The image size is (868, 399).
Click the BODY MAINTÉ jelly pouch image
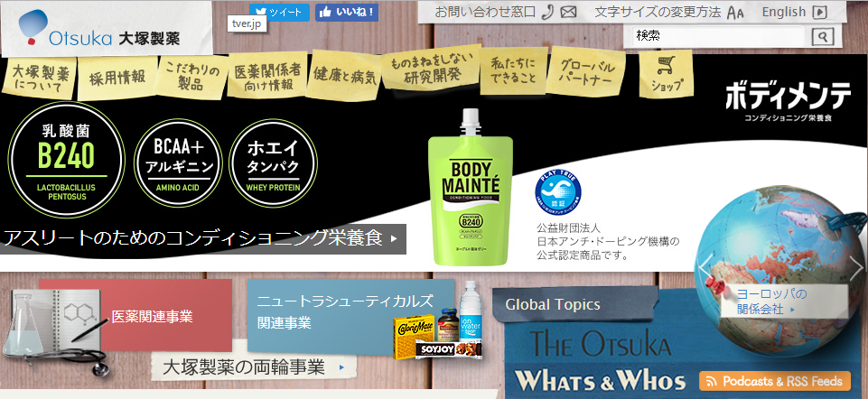click(x=471, y=188)
